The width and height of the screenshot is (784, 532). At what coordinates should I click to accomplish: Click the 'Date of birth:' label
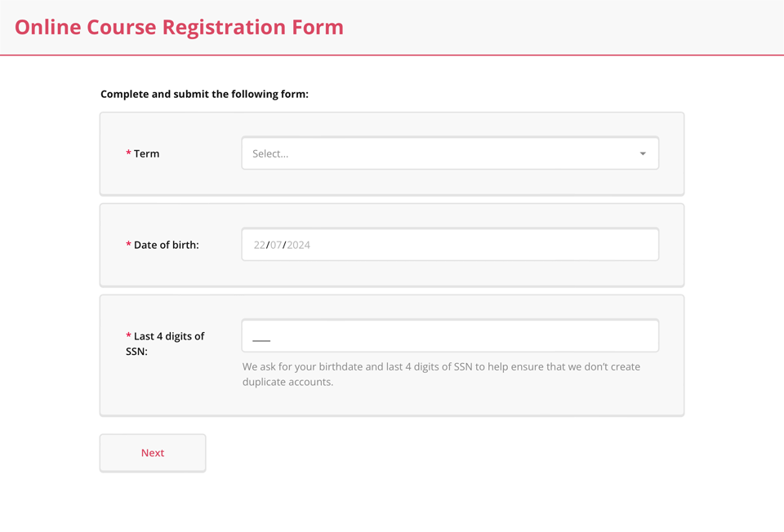click(x=167, y=245)
